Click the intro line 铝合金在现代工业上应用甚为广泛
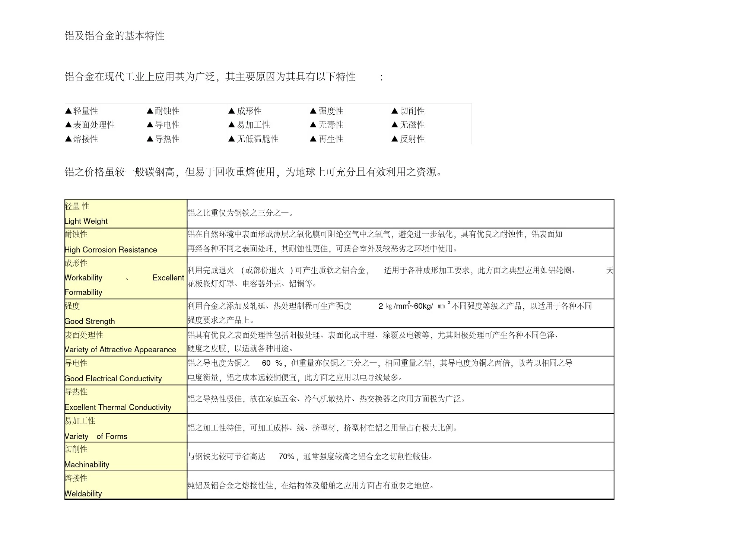 click(x=224, y=77)
